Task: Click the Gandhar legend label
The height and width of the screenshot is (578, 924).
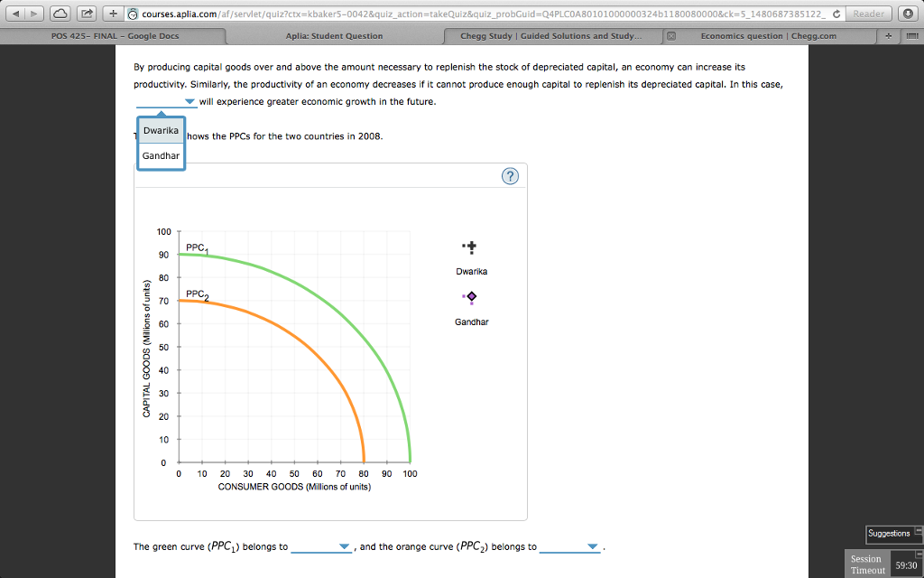Action: (x=471, y=322)
